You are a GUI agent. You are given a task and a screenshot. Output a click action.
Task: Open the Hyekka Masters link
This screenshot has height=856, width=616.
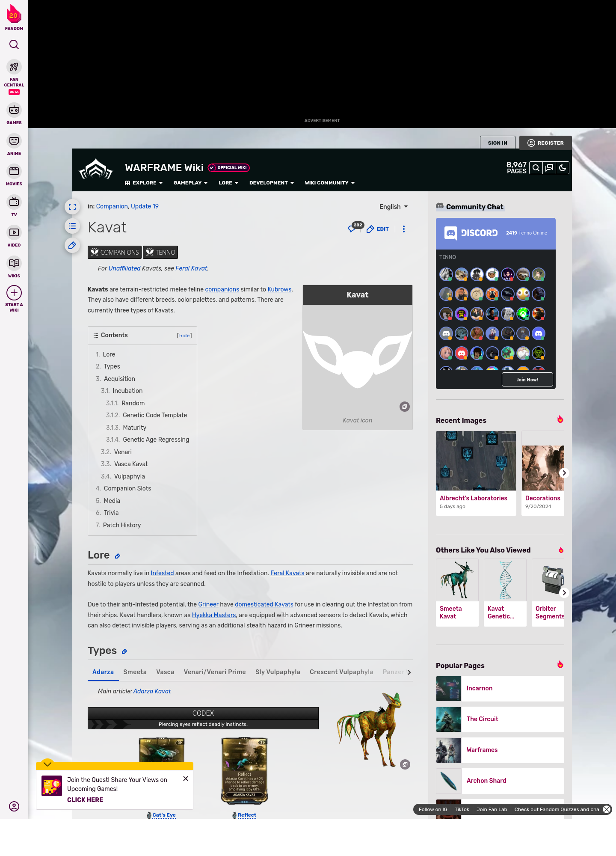(x=214, y=615)
